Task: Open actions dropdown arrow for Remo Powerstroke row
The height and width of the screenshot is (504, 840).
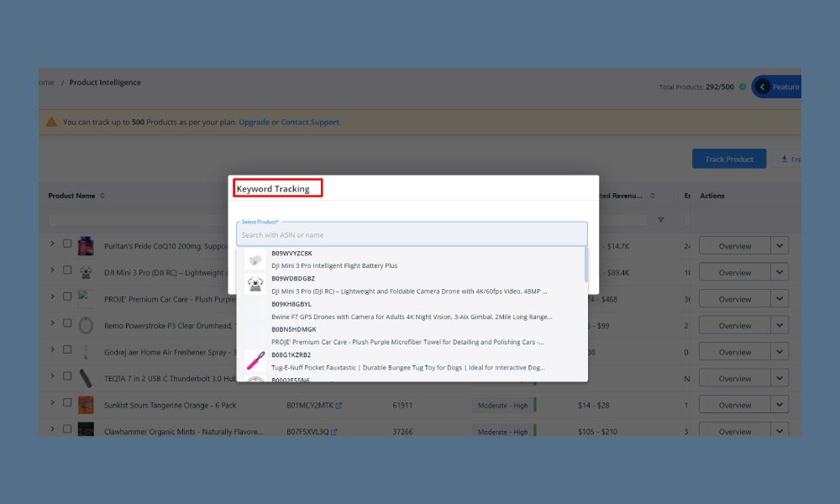Action: [780, 325]
